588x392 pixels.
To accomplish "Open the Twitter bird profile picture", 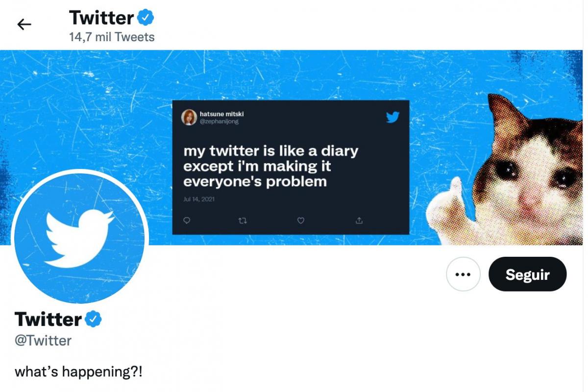I will tap(80, 236).
